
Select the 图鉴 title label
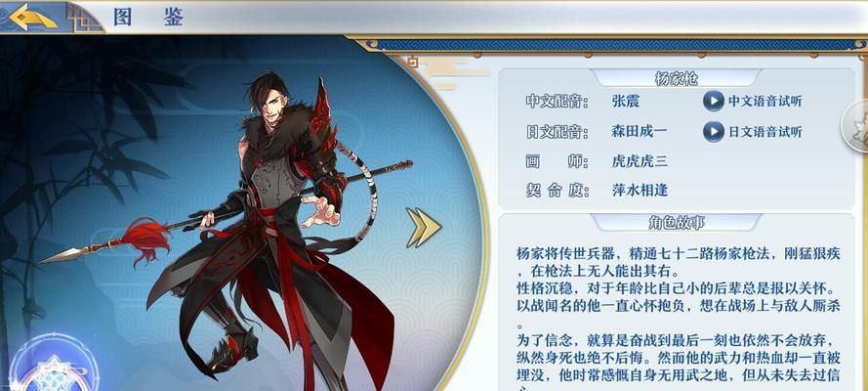[x=147, y=18]
